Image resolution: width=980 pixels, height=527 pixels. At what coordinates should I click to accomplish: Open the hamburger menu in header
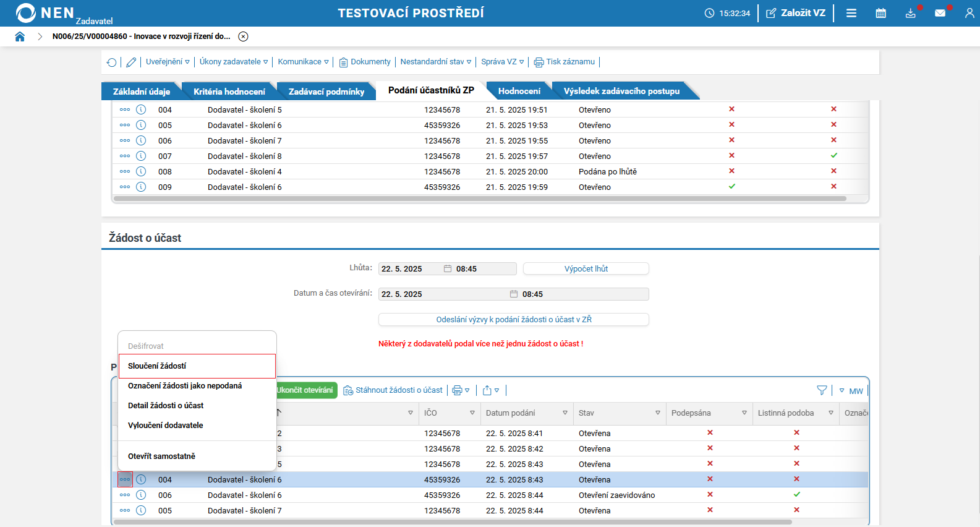click(x=851, y=13)
